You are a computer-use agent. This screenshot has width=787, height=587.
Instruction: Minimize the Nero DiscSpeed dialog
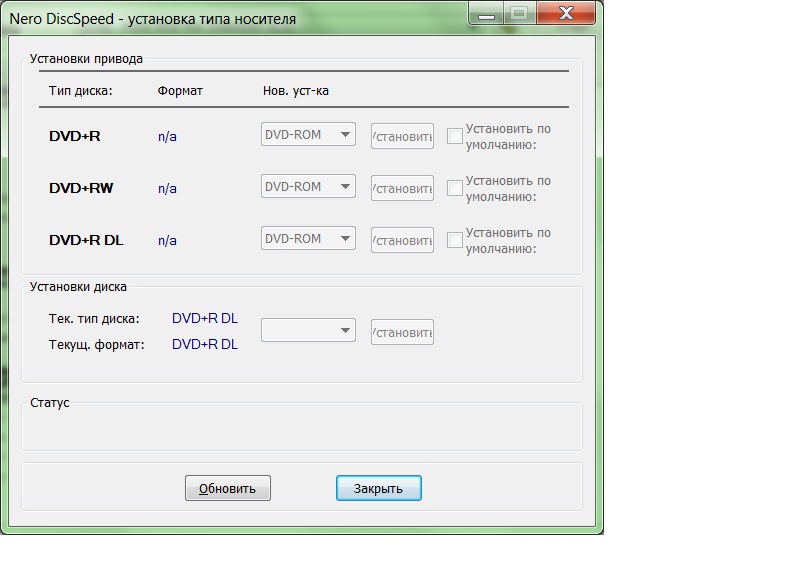tap(486, 14)
